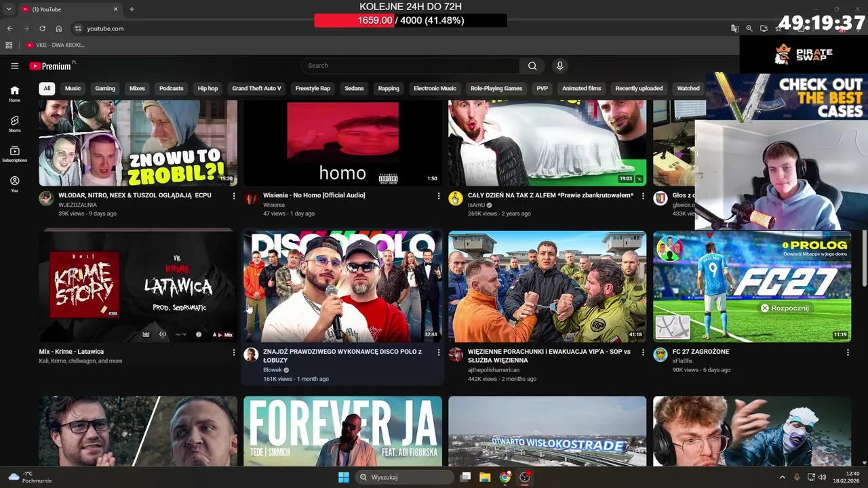This screenshot has height=488, width=868.
Task: Select the Electronic Music chip
Action: 435,88
